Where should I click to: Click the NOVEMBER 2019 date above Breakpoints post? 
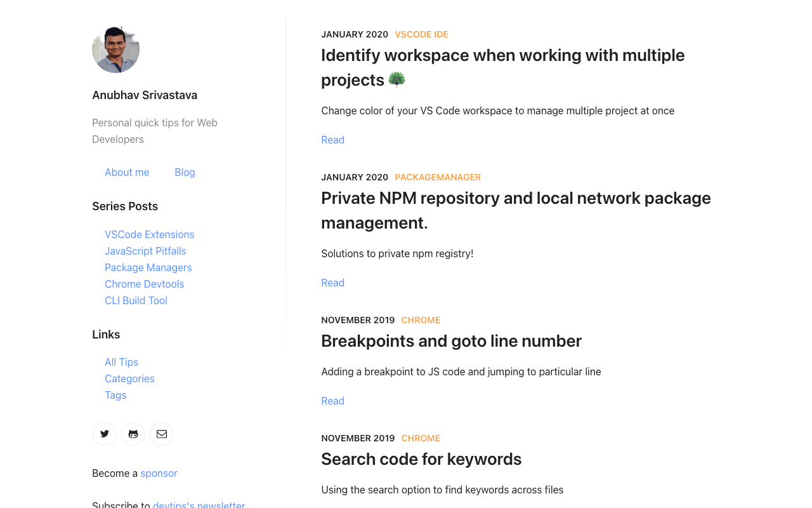click(358, 320)
